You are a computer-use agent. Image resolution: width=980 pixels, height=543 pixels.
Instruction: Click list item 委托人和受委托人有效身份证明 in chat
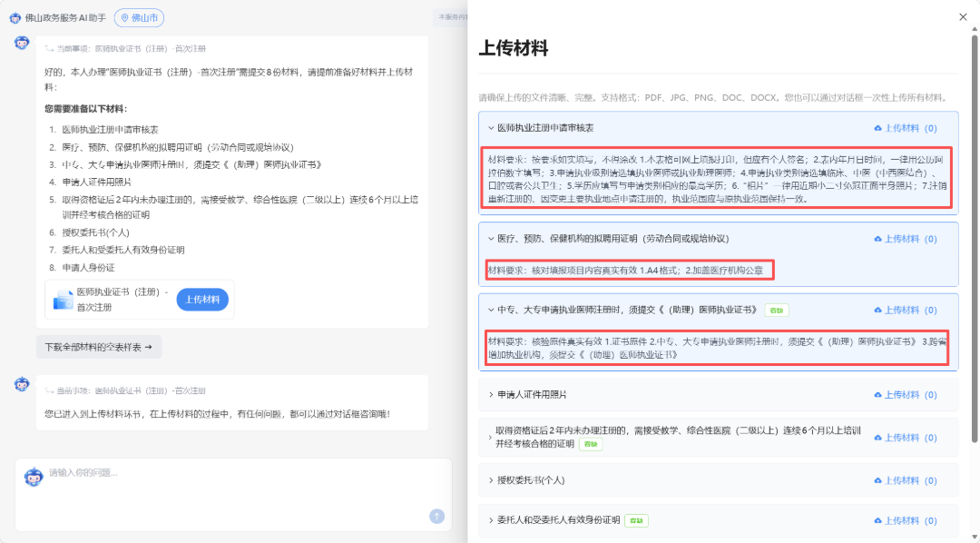[123, 250]
